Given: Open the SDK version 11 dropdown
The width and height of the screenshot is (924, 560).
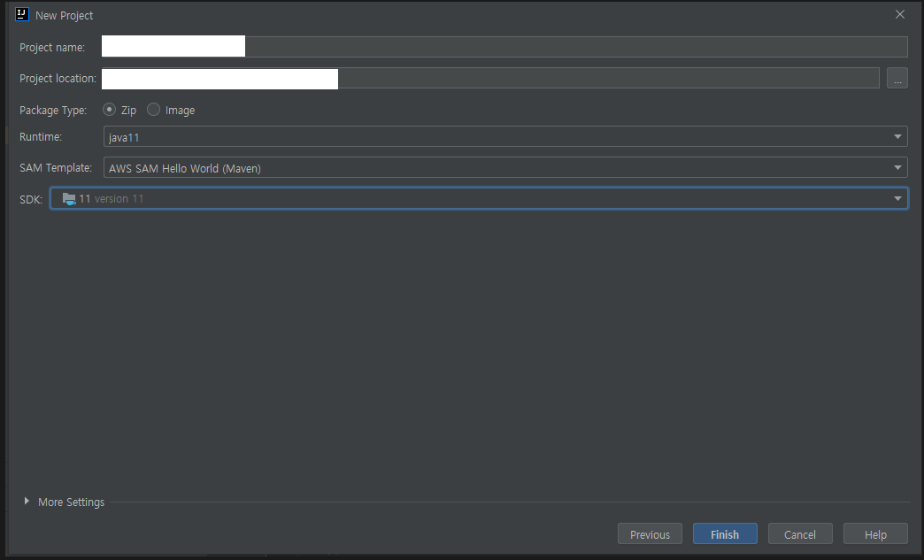Looking at the screenshot, I should [479, 198].
